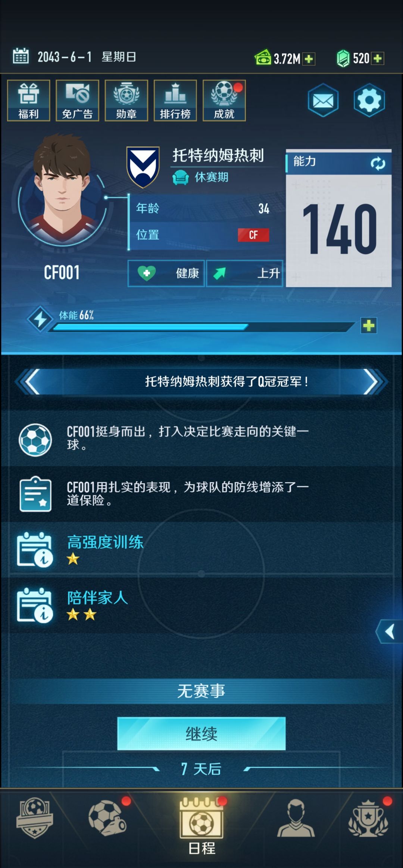Open the 排行榜 leaderboard icon
The width and height of the screenshot is (403, 868).
click(175, 100)
